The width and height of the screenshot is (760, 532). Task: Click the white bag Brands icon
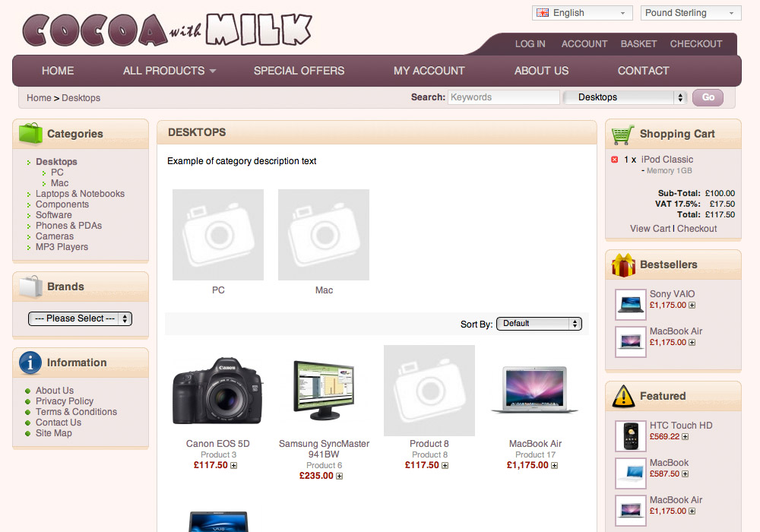coord(30,287)
